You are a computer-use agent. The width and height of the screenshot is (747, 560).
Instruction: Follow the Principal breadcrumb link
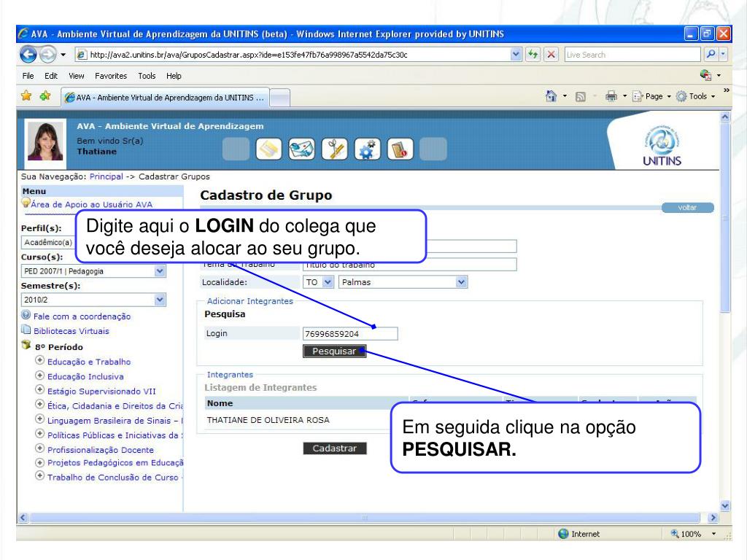click(x=107, y=176)
